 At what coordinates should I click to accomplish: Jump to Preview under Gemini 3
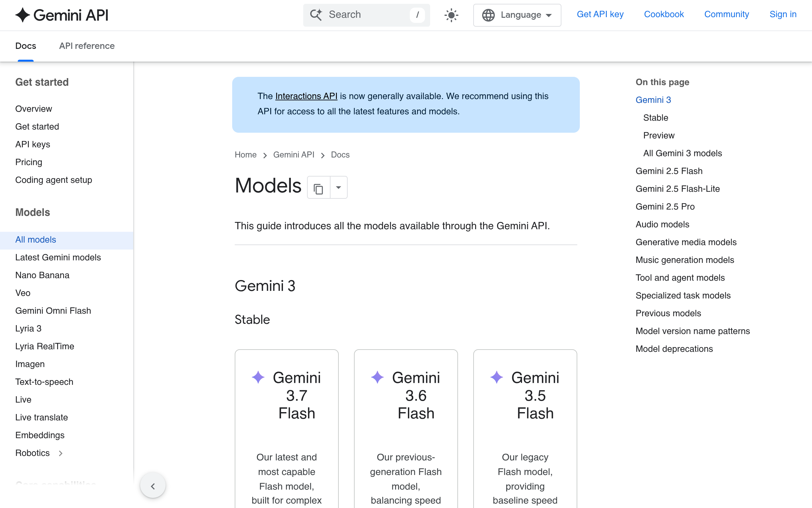coord(659,135)
